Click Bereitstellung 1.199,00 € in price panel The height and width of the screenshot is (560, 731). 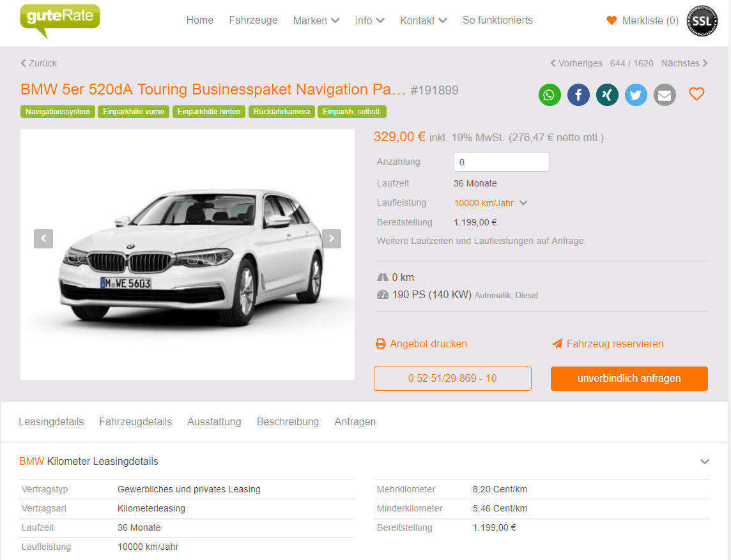pos(475,222)
